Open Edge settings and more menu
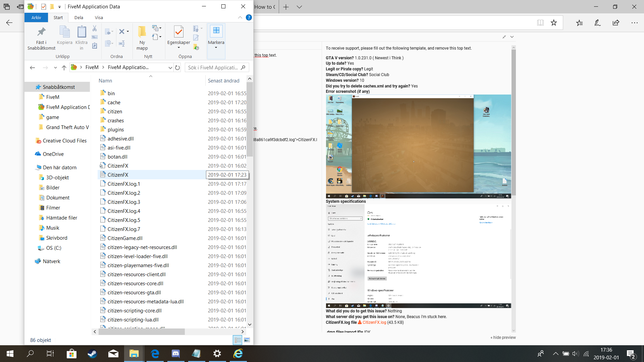The height and width of the screenshot is (362, 644). pos(634,23)
